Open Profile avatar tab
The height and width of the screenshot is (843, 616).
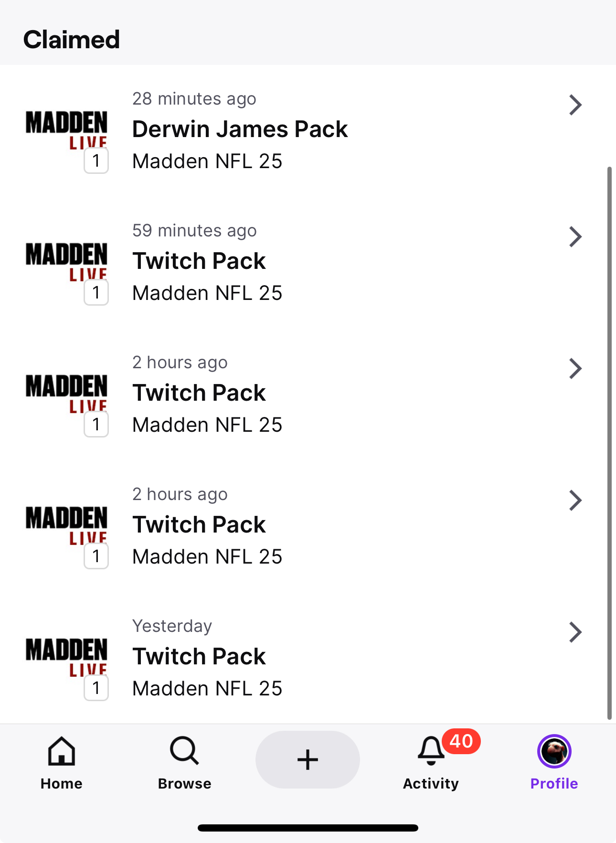pyautogui.click(x=554, y=751)
